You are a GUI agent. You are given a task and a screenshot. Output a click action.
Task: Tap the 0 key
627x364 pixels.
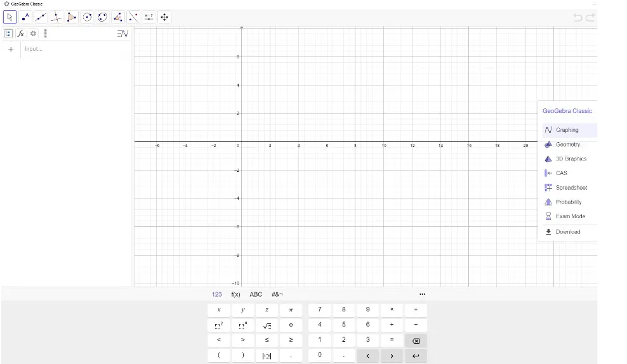coord(319,355)
